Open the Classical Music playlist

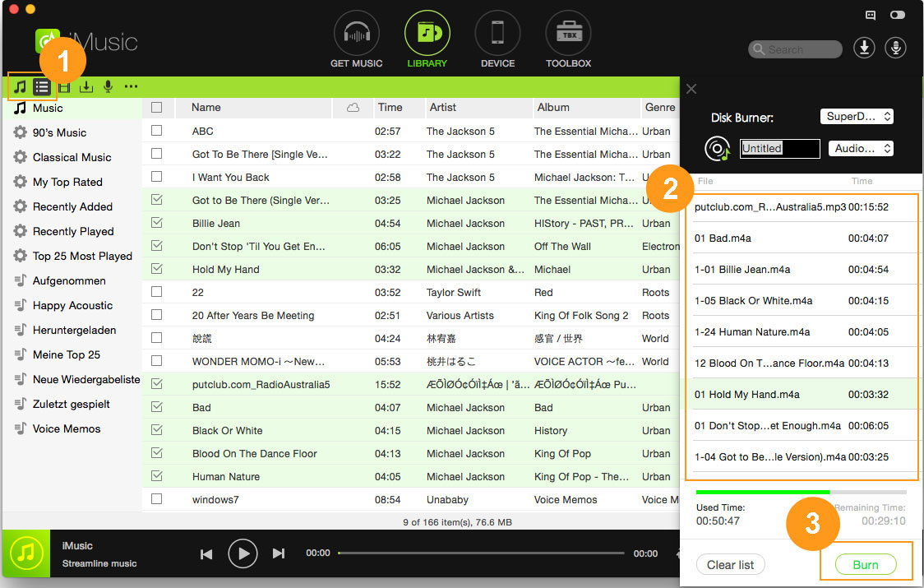click(72, 157)
